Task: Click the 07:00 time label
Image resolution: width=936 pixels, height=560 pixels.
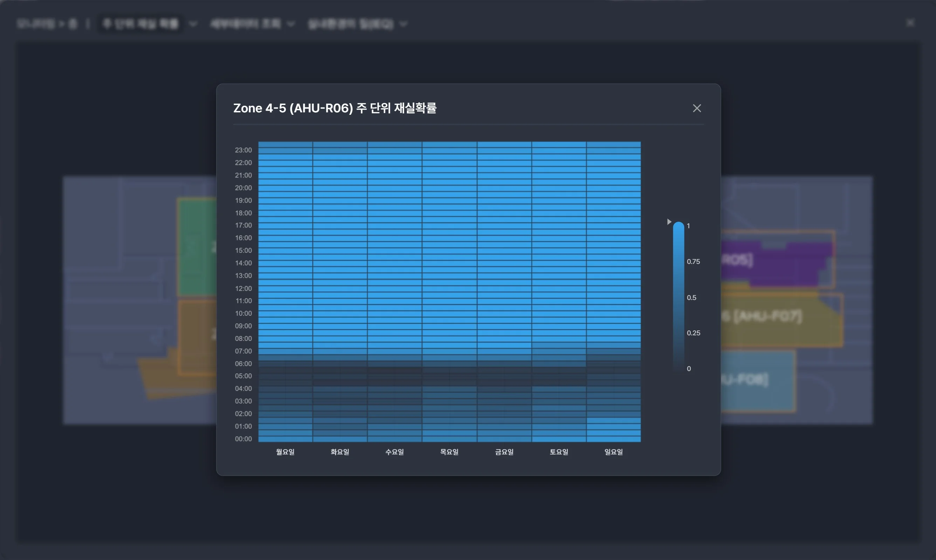Action: point(243,351)
